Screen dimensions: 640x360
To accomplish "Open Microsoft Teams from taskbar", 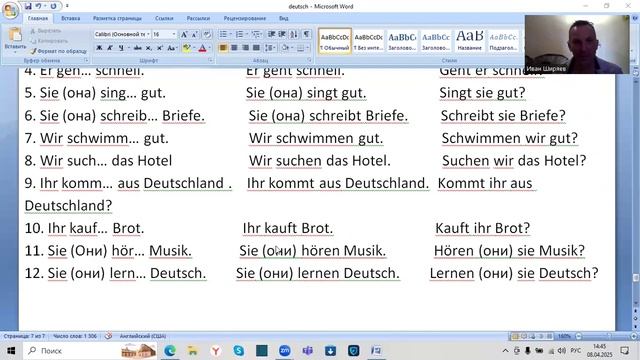I will 308,351.
